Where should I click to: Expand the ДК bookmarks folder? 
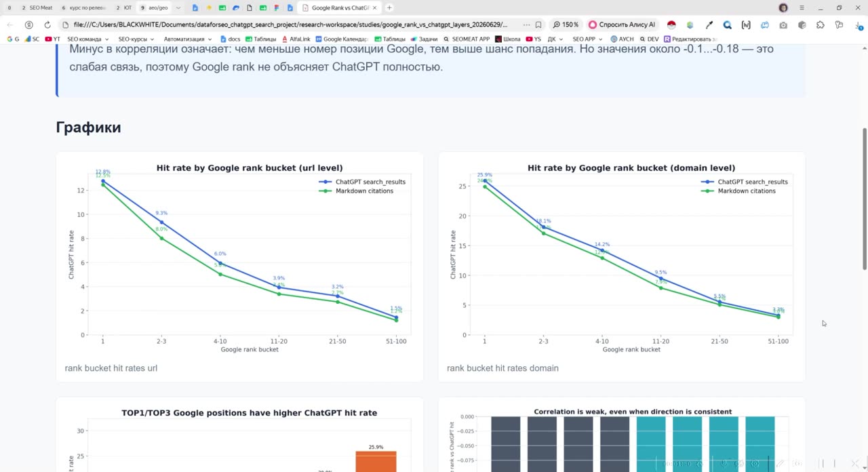click(555, 39)
